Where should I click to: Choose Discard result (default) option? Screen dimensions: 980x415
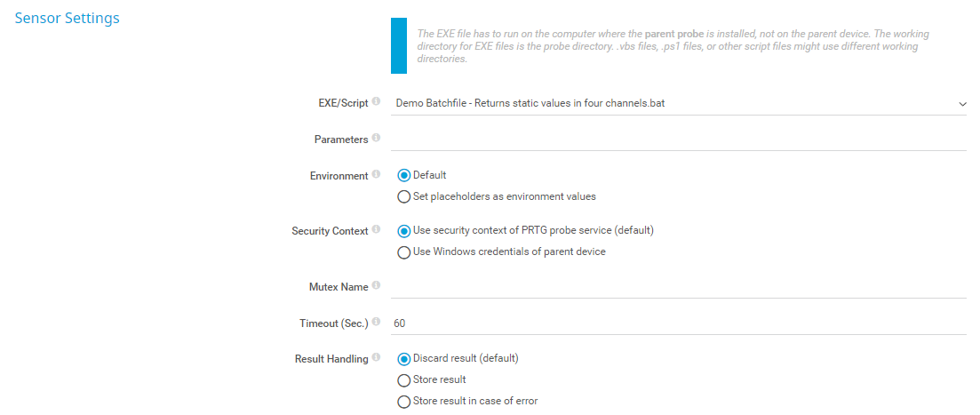coord(404,359)
